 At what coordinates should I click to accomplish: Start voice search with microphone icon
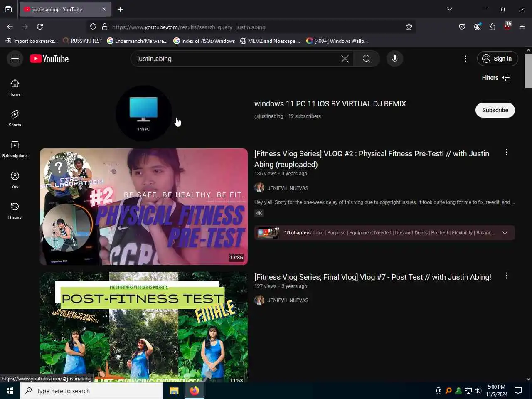point(395,59)
